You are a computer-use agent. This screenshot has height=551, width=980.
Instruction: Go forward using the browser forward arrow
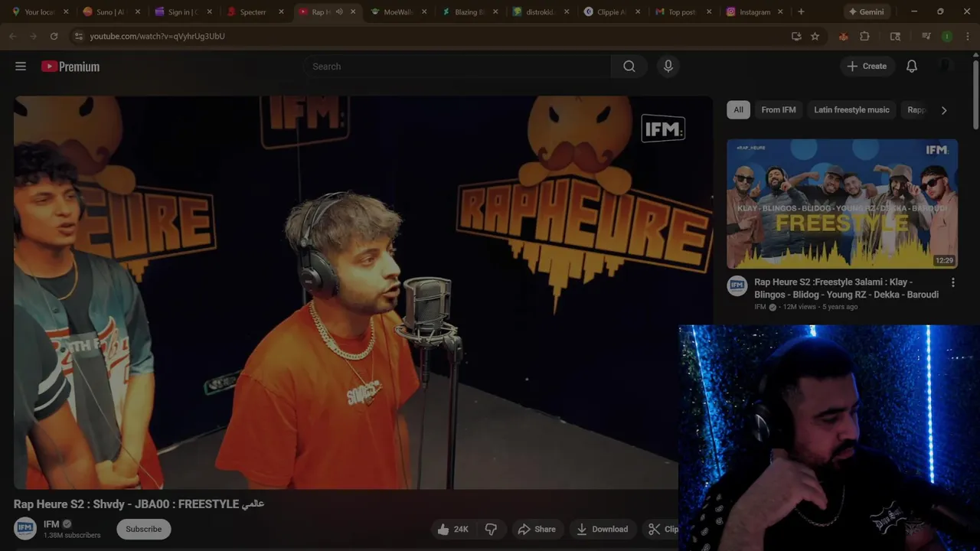click(33, 36)
